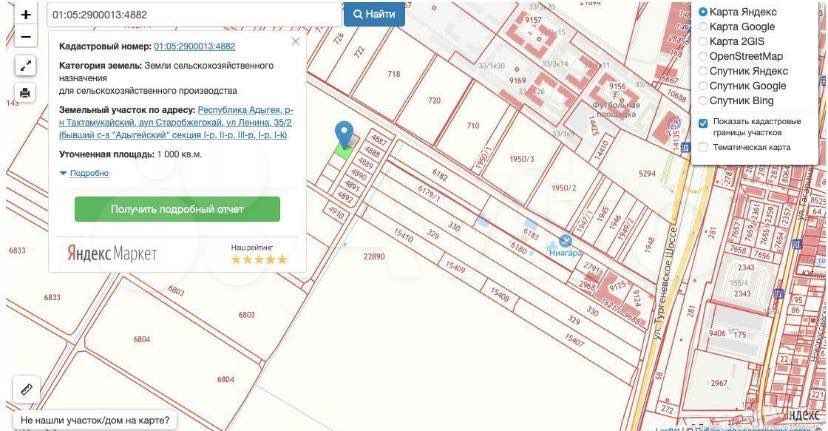The height and width of the screenshot is (431, 828).
Task: Uncheck Показать кадастровые границы участков
Action: (703, 124)
